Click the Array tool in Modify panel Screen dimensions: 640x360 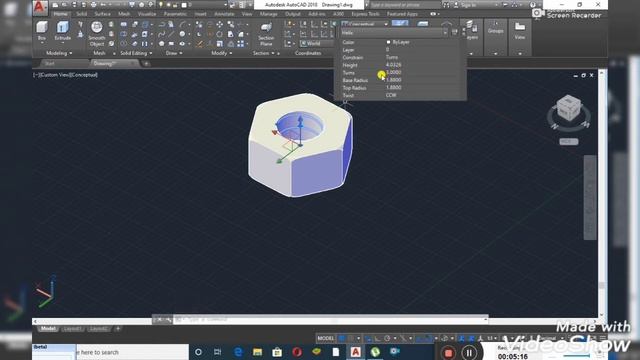[x=241, y=44]
